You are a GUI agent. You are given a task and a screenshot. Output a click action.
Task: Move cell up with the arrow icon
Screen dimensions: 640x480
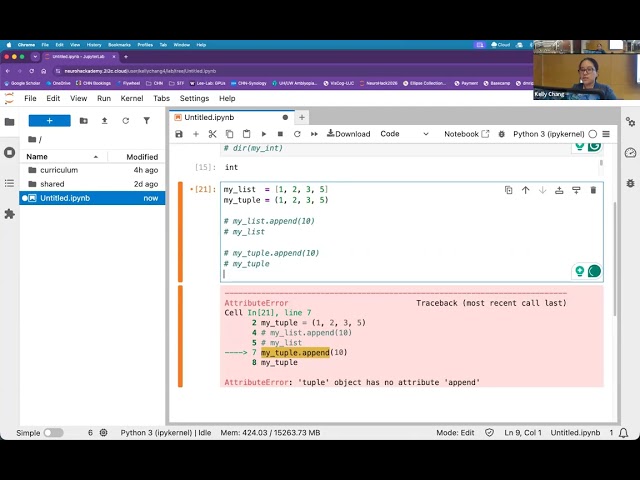click(x=525, y=190)
